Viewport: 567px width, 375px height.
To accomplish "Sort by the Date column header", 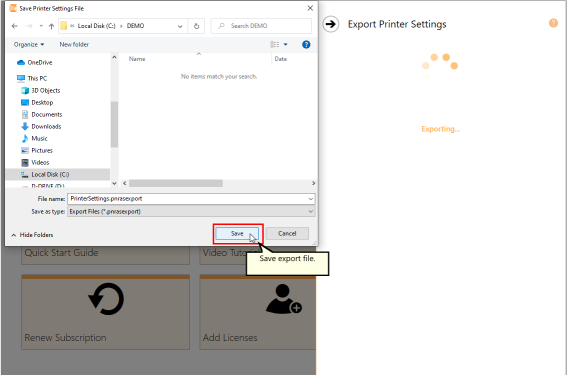I will pyautogui.click(x=281, y=59).
